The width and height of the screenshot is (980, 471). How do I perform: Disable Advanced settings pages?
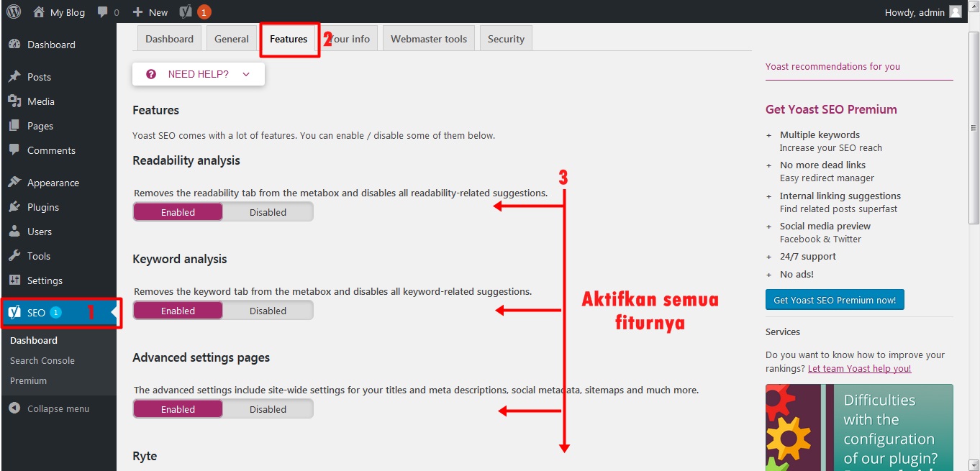[x=268, y=409]
